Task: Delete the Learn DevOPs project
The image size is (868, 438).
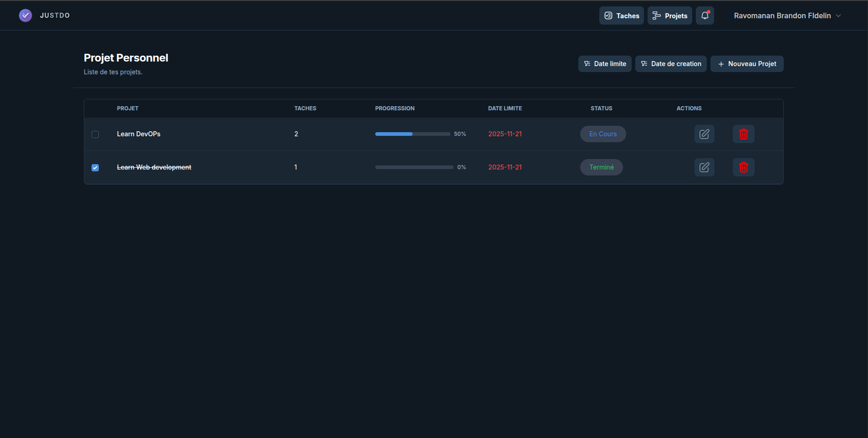Action: (743, 134)
